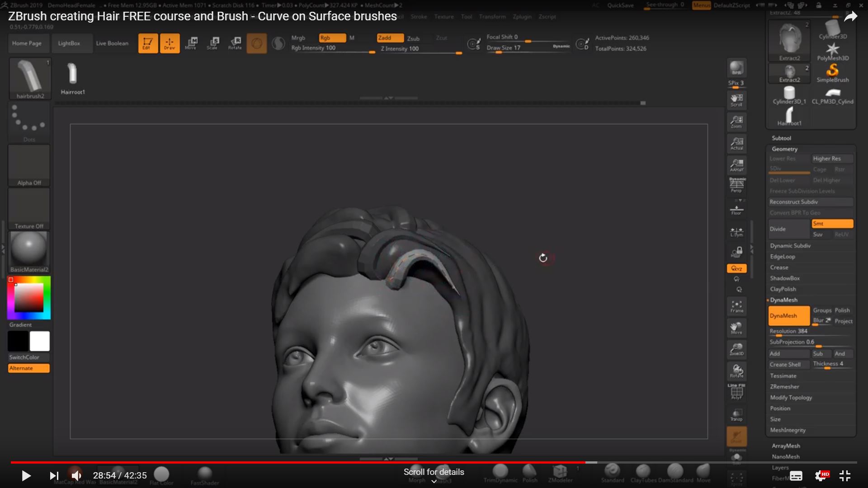Open the Texture menu

coord(444,17)
